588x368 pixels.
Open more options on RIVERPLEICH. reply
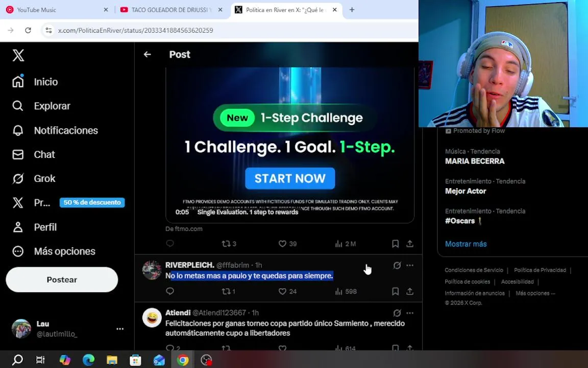410,265
